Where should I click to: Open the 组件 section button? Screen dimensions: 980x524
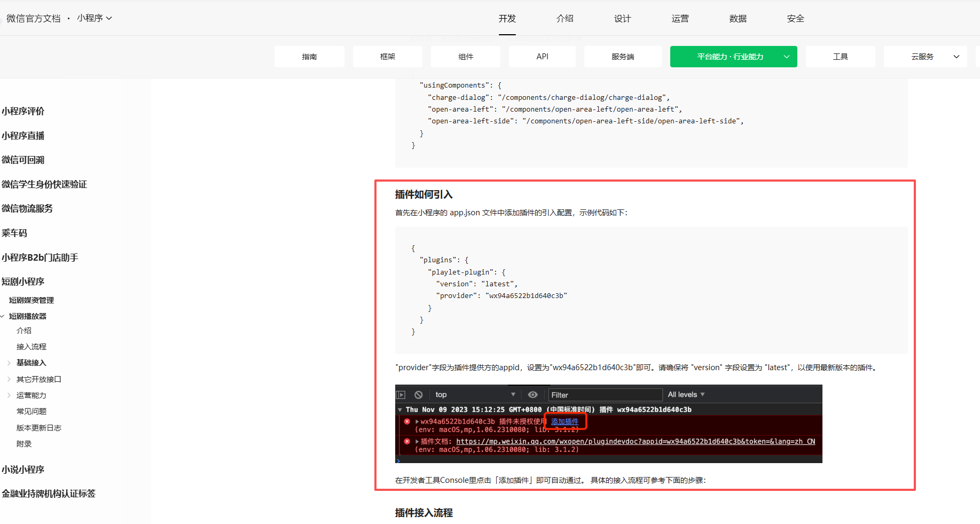(466, 57)
